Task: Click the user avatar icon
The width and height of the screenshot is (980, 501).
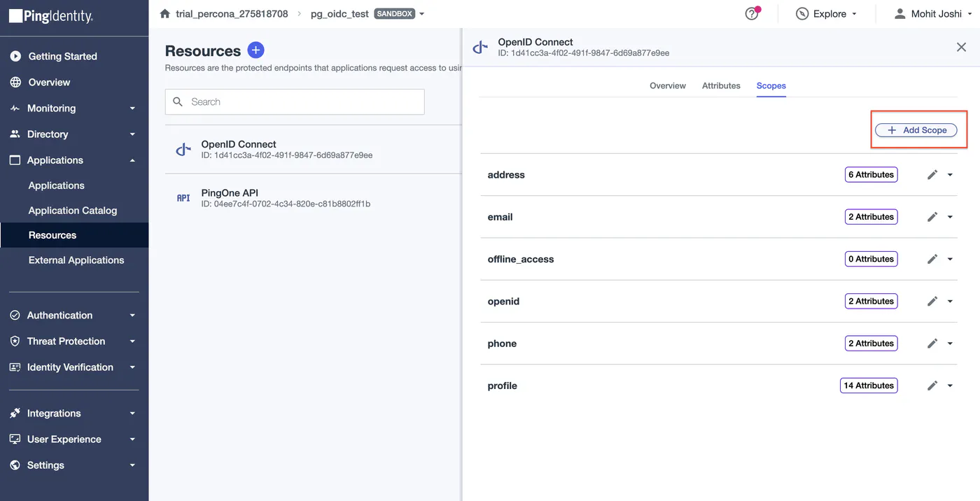Action: [900, 14]
